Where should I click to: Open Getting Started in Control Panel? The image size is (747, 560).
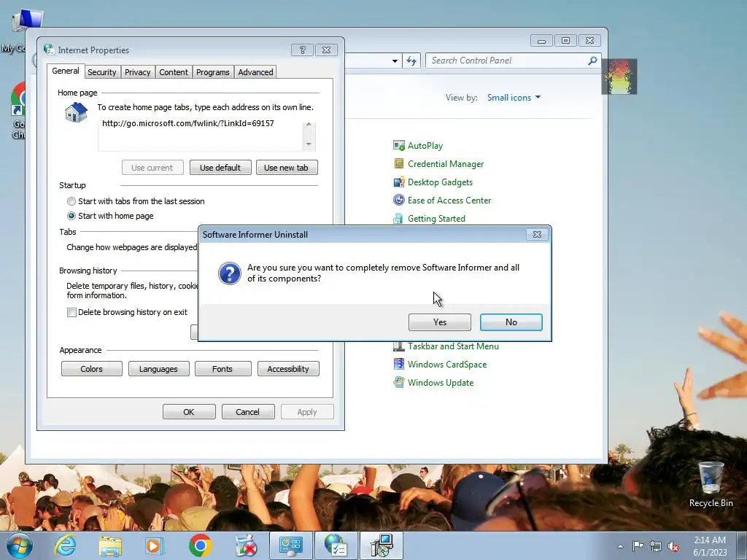[436, 219]
